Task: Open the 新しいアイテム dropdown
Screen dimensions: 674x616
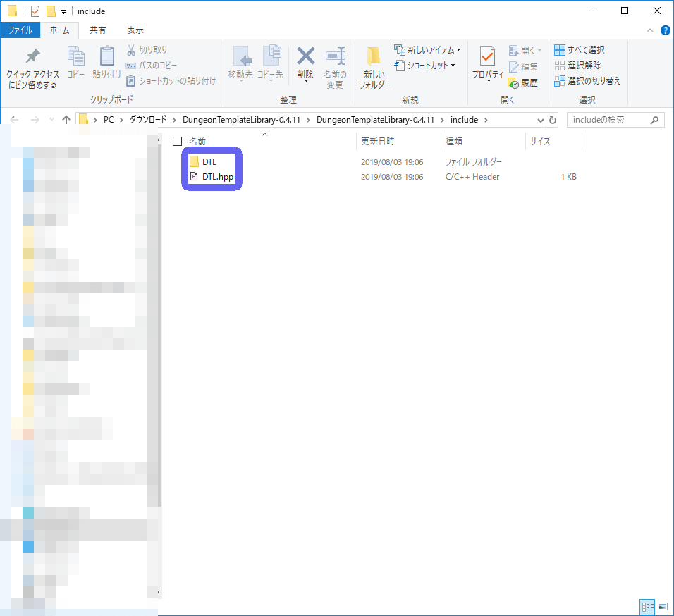Action: (427, 50)
